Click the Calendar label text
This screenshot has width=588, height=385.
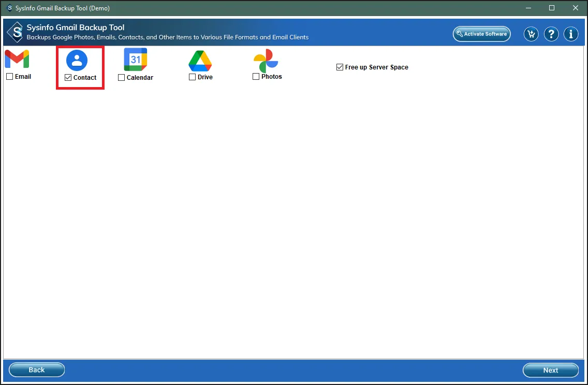coord(140,78)
